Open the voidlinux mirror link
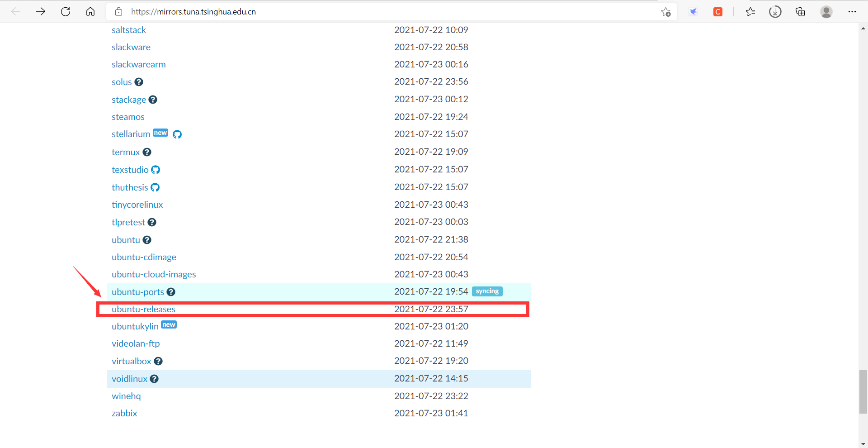The width and height of the screenshot is (868, 448). tap(130, 379)
